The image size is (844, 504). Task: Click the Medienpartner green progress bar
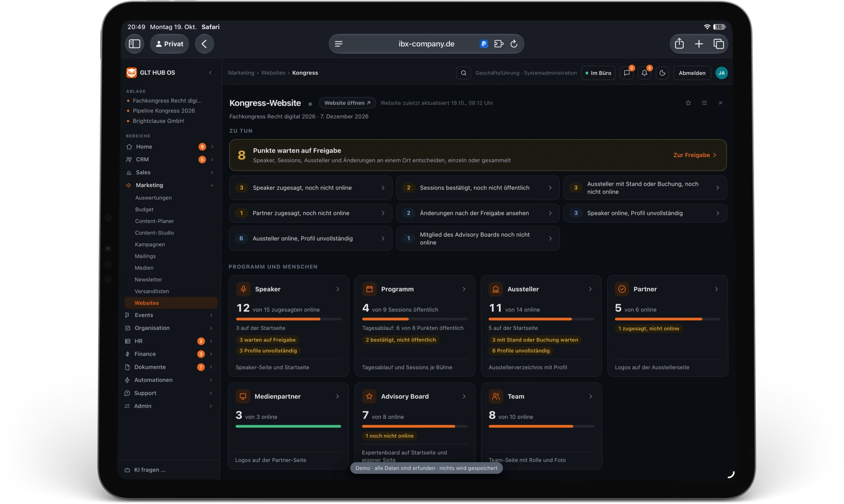pyautogui.click(x=288, y=426)
